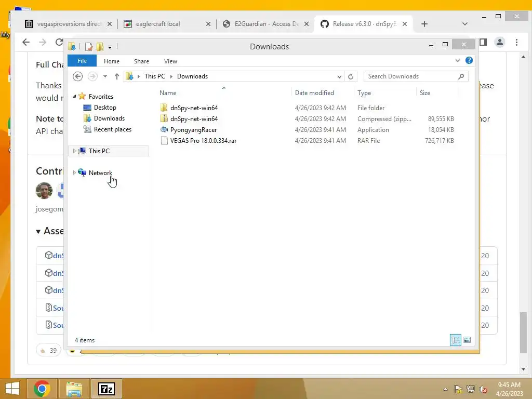Open Explorer help question mark icon
532x399 pixels.
(x=469, y=60)
